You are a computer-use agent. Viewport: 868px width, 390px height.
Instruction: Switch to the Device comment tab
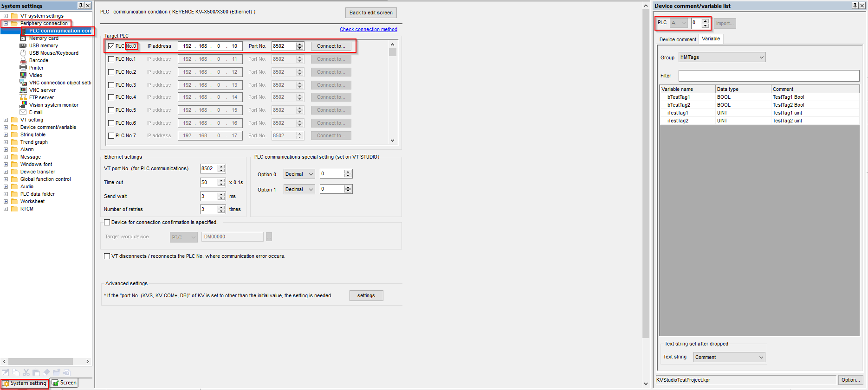(678, 39)
